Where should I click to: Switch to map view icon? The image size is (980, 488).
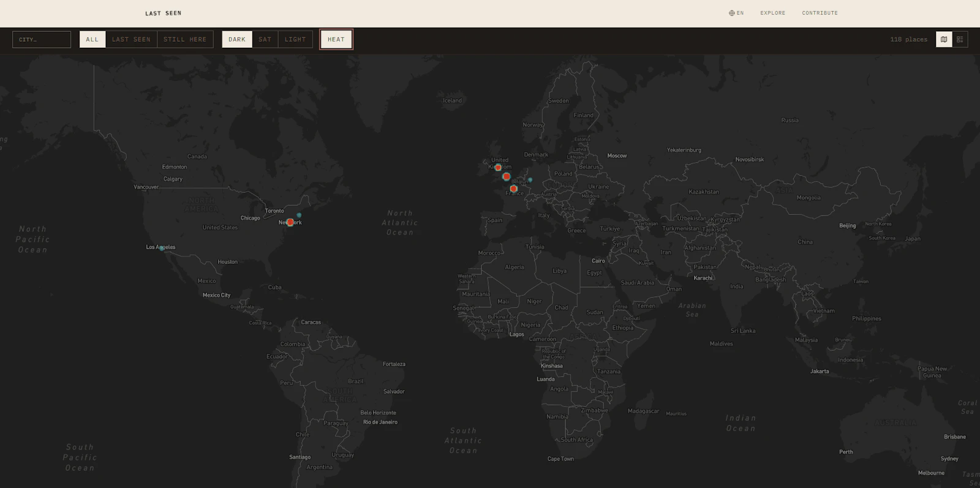pos(944,39)
